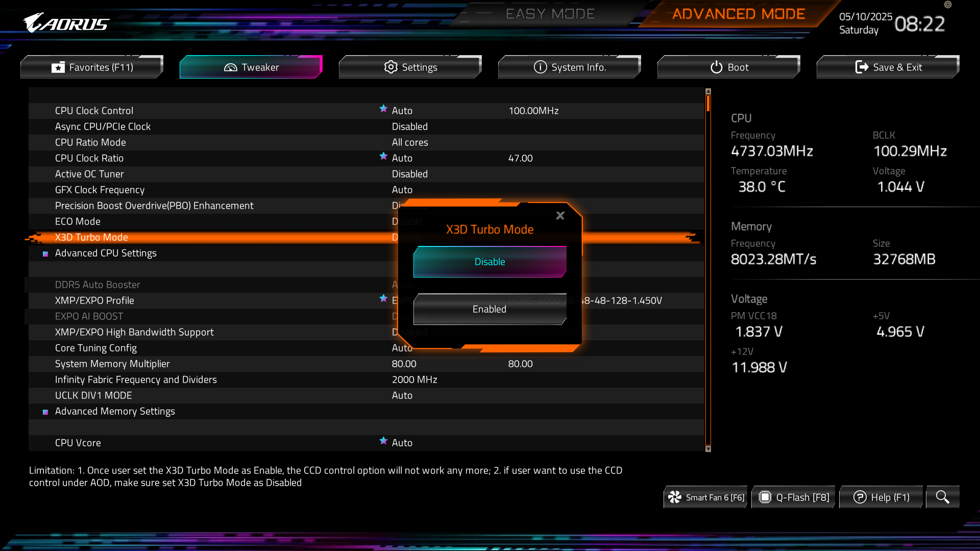Click the orange scrollbar thumb
The image size is (980, 551).
(708, 103)
